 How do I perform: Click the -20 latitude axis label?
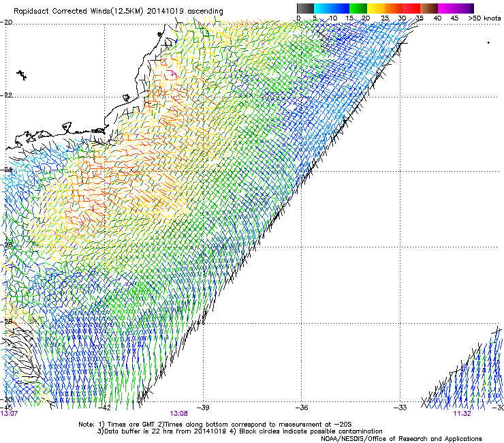(7, 22)
